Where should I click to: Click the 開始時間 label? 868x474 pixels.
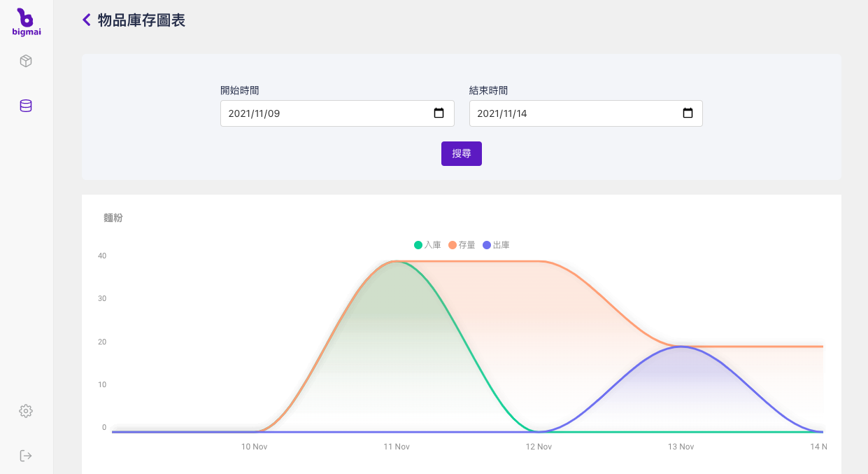(240, 90)
